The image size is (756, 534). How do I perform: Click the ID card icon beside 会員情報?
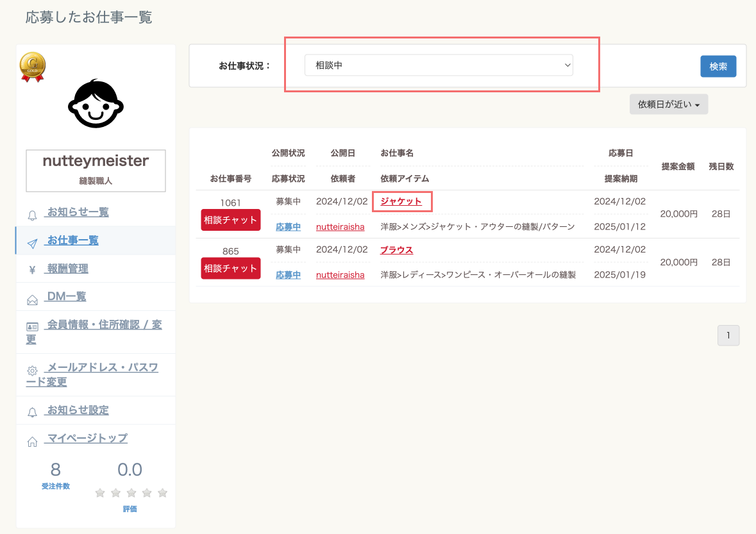[32, 327]
